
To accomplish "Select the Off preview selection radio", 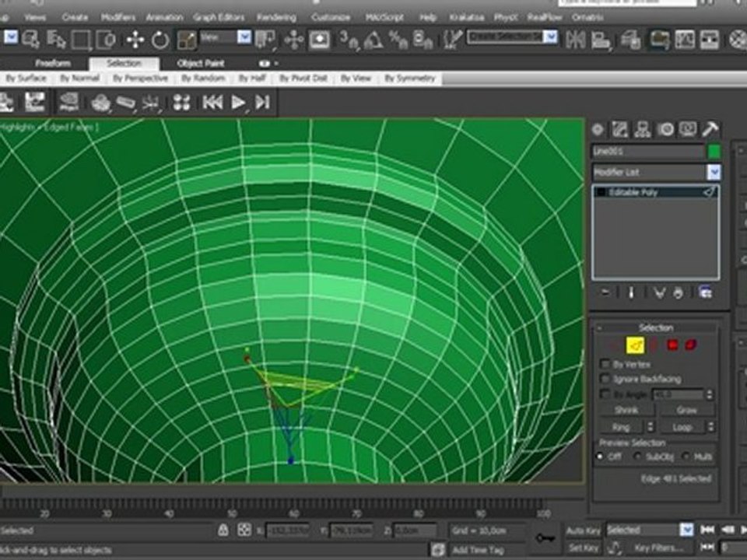I will click(x=600, y=457).
